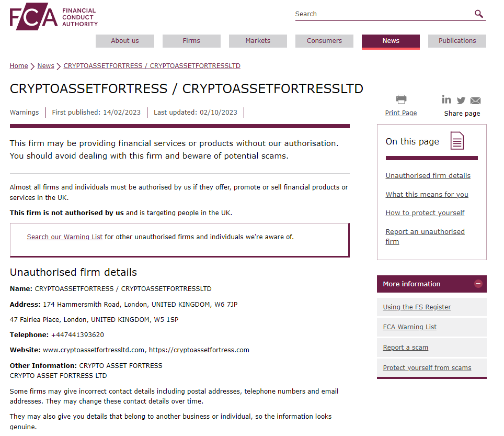This screenshot has height=436, width=504.
Task: Open the Report a scam link
Action: (405, 348)
